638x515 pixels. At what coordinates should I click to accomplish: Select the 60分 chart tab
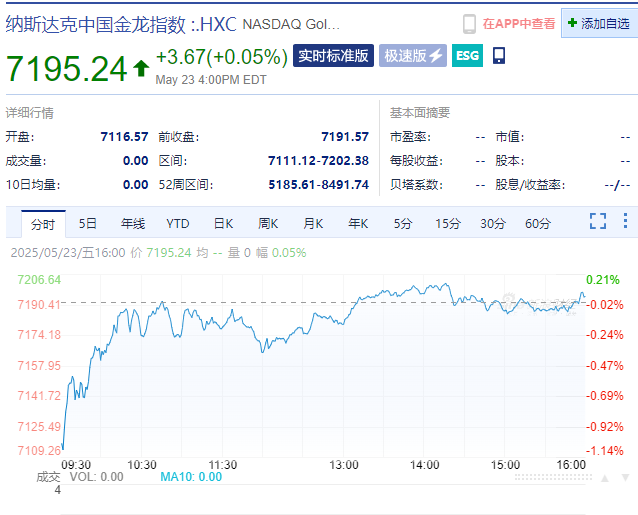pos(538,223)
